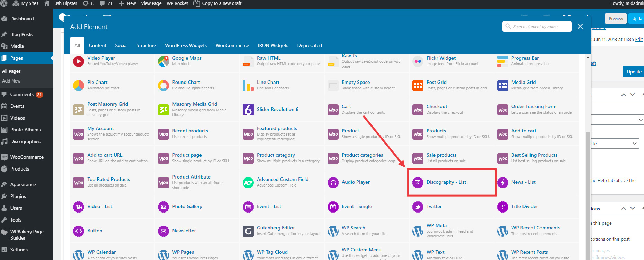
Task: Pick the Event - Single icon
Action: [x=333, y=207]
